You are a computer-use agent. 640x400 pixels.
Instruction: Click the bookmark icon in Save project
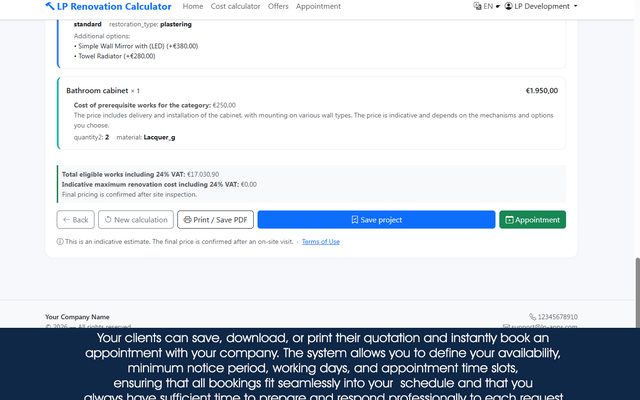[355, 220]
